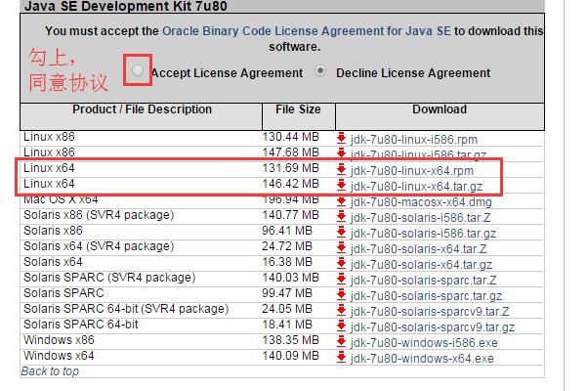Click download arrow icon for linux-x64.rpm
This screenshot has height=391, width=588.
(341, 169)
